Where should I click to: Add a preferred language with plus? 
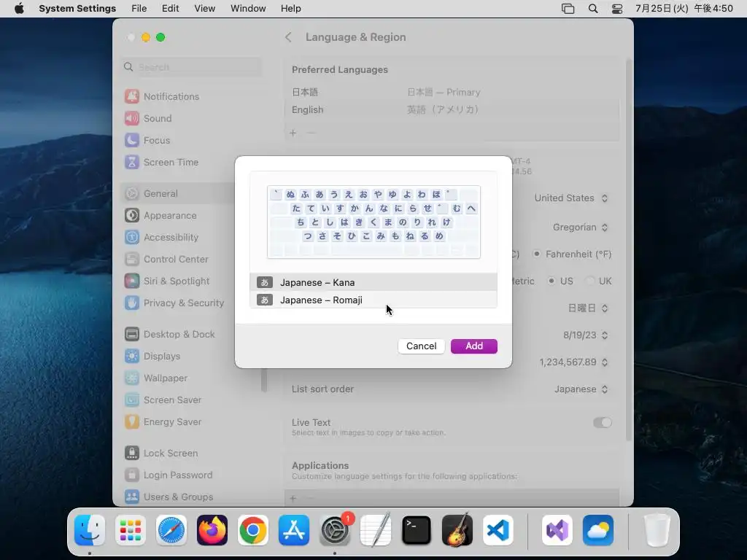click(x=293, y=133)
